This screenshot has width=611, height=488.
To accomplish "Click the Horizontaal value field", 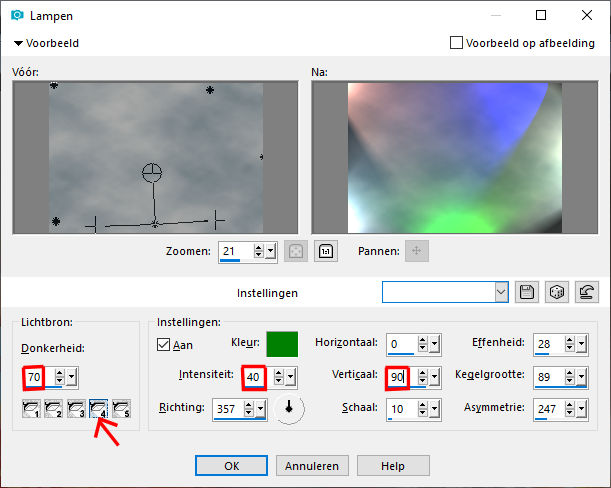I will pos(402,344).
